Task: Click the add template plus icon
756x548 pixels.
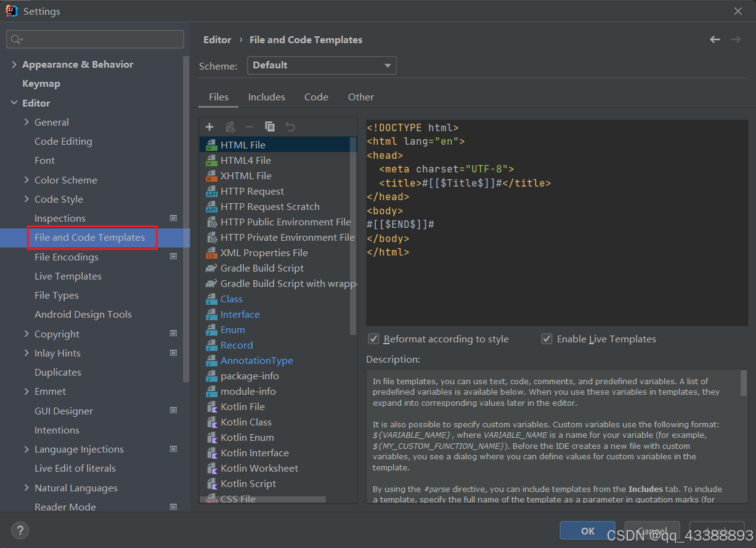Action: (x=209, y=127)
